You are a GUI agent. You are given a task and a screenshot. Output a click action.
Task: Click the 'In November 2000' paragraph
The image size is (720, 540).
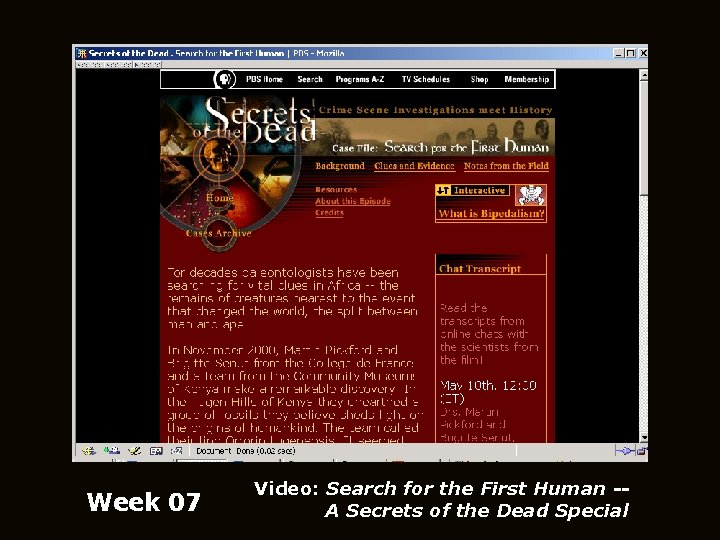(x=295, y=395)
